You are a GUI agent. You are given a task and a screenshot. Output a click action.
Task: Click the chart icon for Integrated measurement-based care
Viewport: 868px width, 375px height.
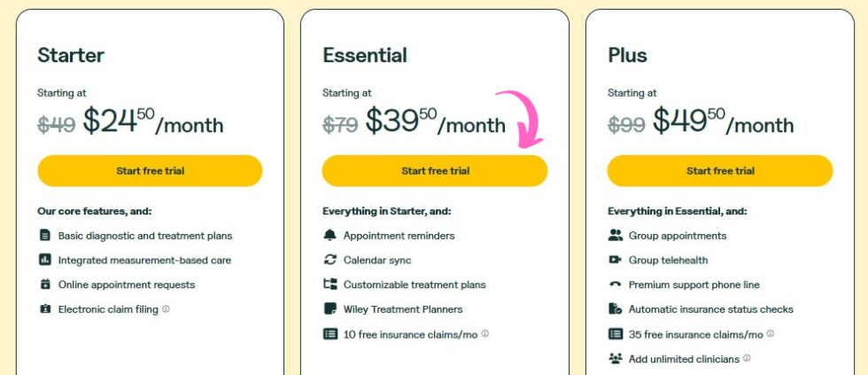(45, 261)
